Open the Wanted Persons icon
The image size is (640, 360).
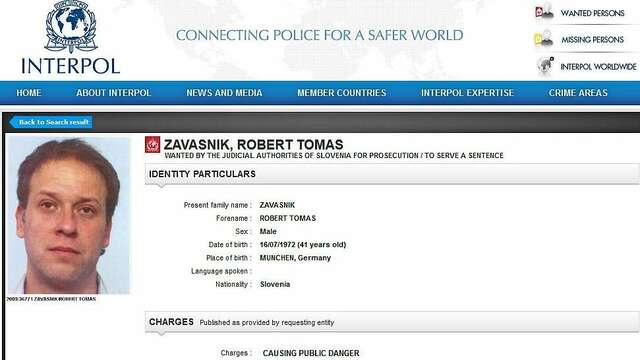coord(544,13)
